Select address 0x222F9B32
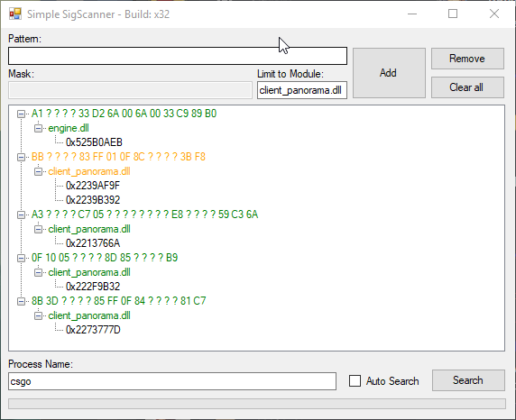516x420 pixels. [x=93, y=287]
